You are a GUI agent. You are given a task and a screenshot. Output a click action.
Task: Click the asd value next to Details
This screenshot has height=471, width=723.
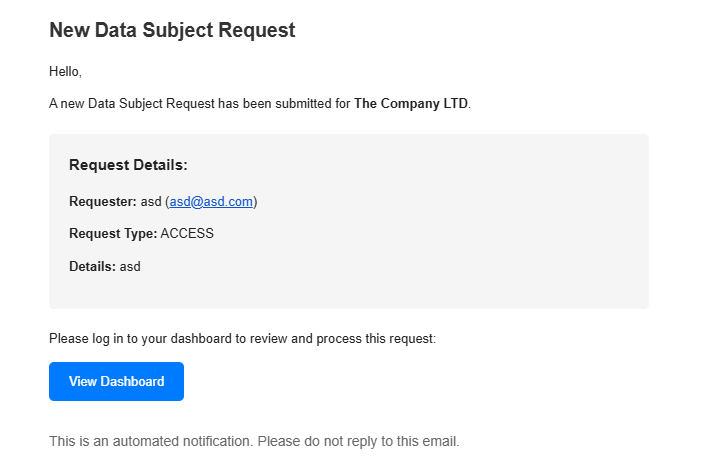[130, 267]
